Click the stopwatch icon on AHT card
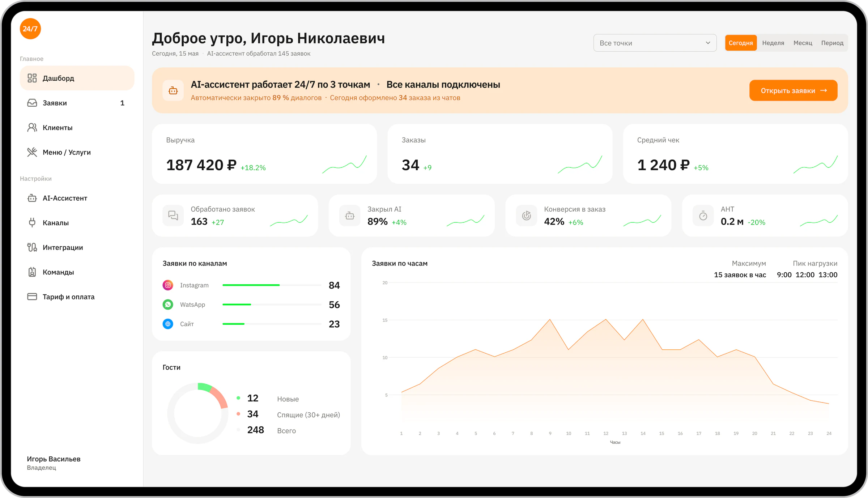Screen dimensions: 868x498 [x=703, y=216]
